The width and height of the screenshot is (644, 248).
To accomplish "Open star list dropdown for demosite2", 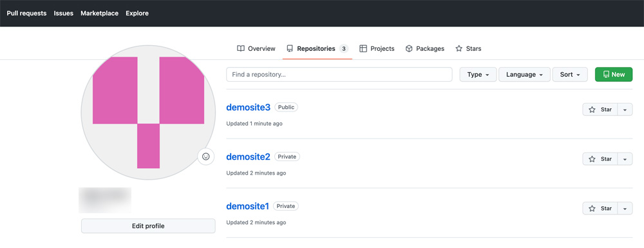I will point(625,159).
